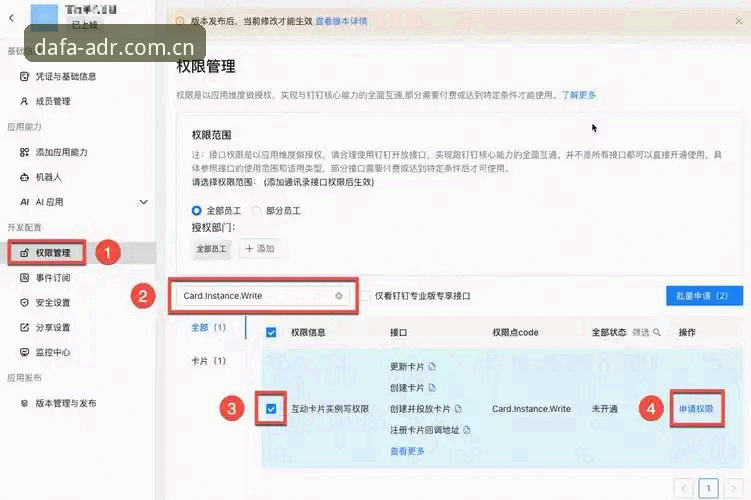751x500 pixels.
Task: Click the 了解更多 link
Action: (579, 95)
